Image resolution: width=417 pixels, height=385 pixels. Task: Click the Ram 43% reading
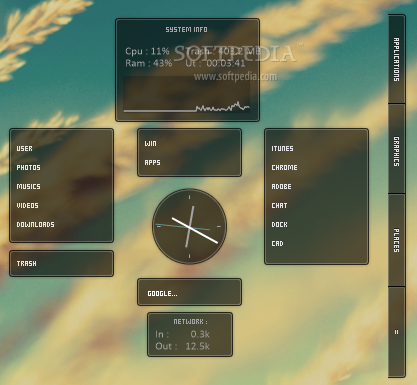pos(149,63)
